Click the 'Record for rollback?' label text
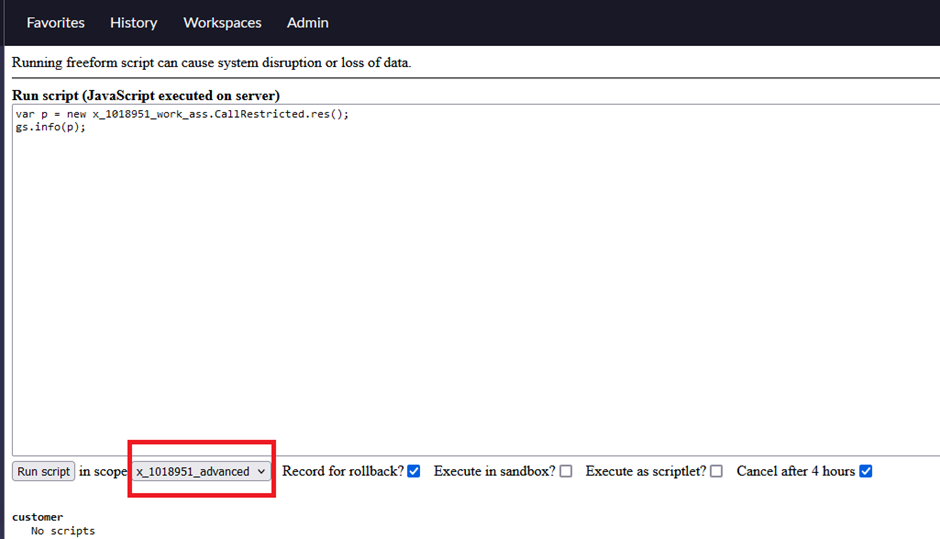Viewport: 940px width, 539px height. [x=342, y=472]
